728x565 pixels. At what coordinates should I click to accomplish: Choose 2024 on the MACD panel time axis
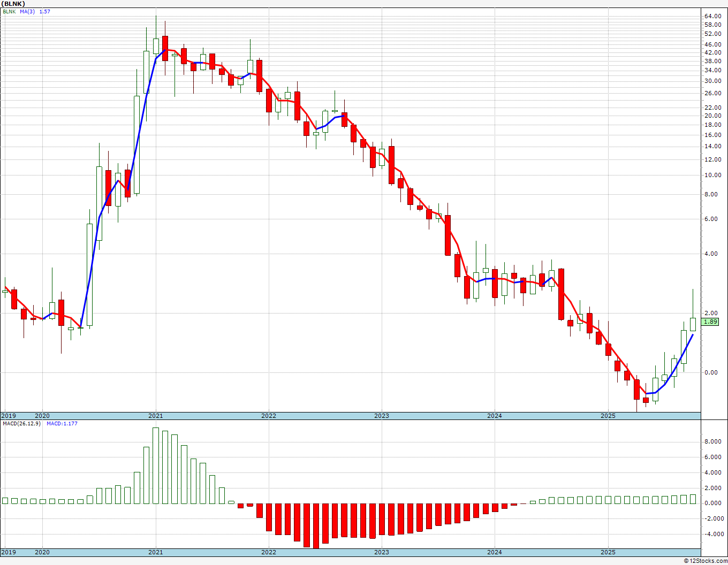pyautogui.click(x=494, y=552)
